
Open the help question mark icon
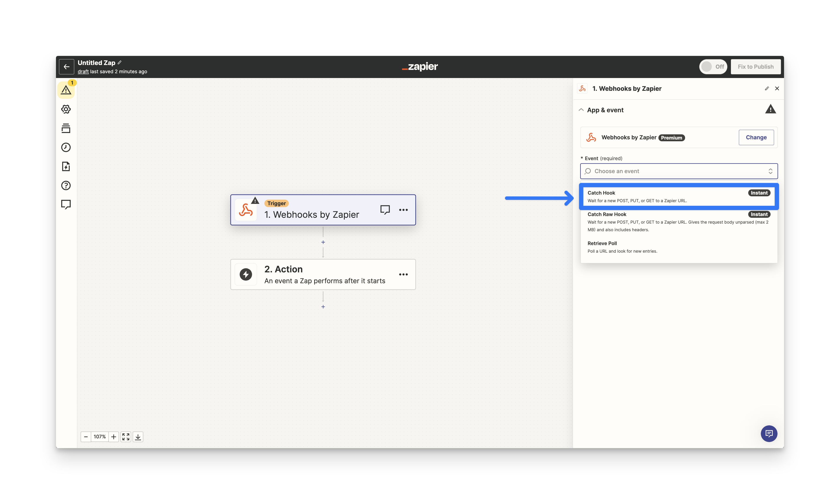pyautogui.click(x=66, y=185)
